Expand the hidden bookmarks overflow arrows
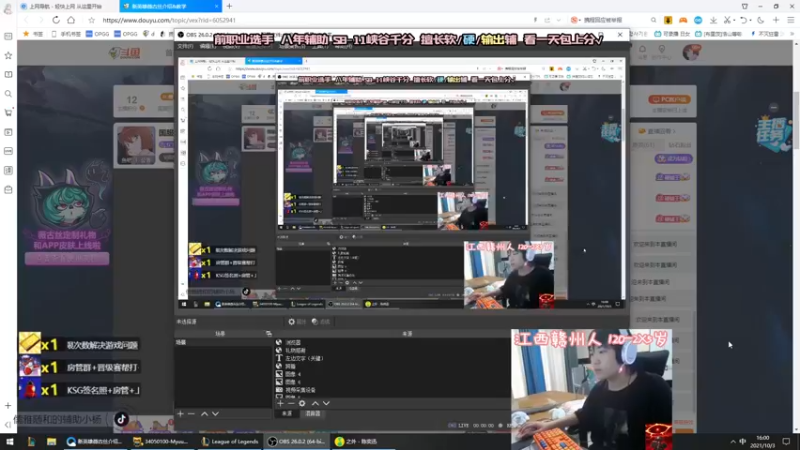Viewport: 800px width, 450px height. [x=792, y=34]
